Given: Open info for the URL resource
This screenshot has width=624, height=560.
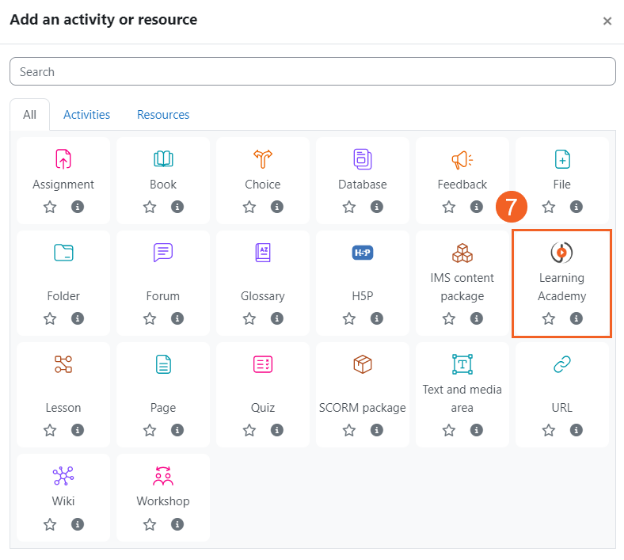Looking at the screenshot, I should tap(576, 431).
